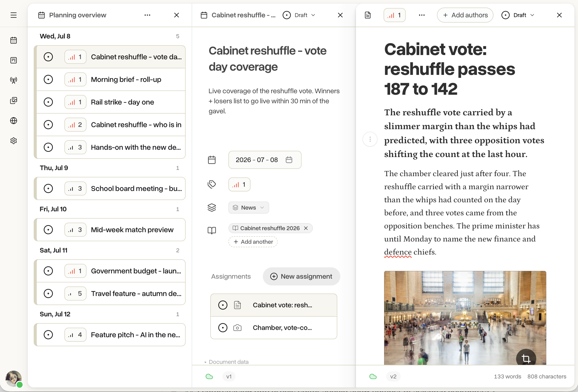Image resolution: width=578 pixels, height=392 pixels.
Task: Open settings gear in sidebar
Action: coord(14,141)
